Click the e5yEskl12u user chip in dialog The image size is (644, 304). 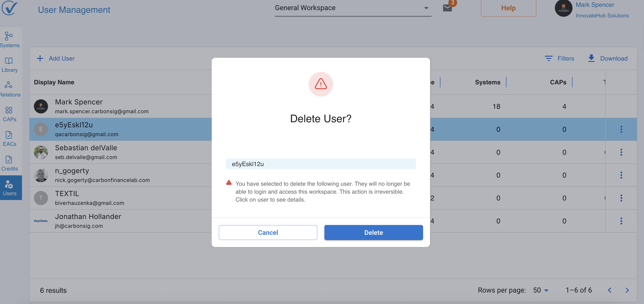click(320, 164)
